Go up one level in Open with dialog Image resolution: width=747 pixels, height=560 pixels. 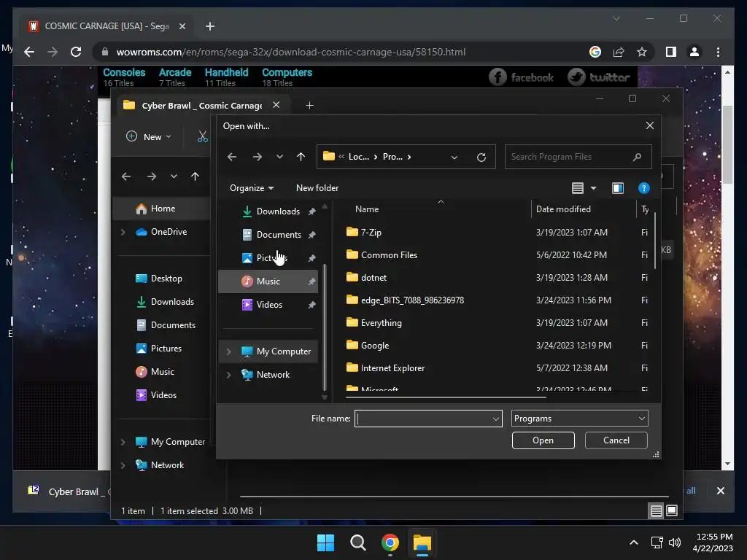pos(301,157)
